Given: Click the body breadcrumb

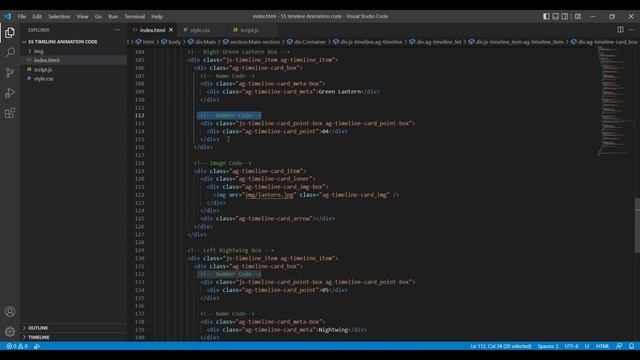Looking at the screenshot, I should coord(174,42).
